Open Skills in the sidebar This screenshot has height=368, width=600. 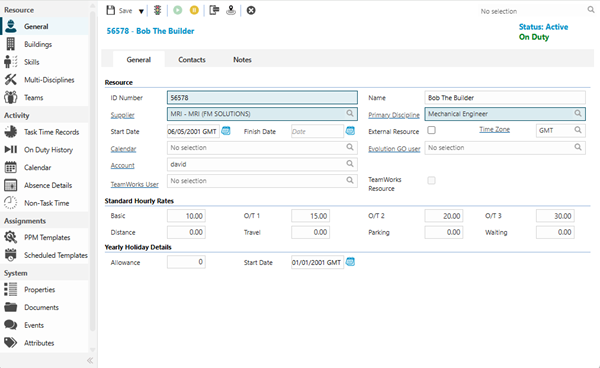(44, 62)
